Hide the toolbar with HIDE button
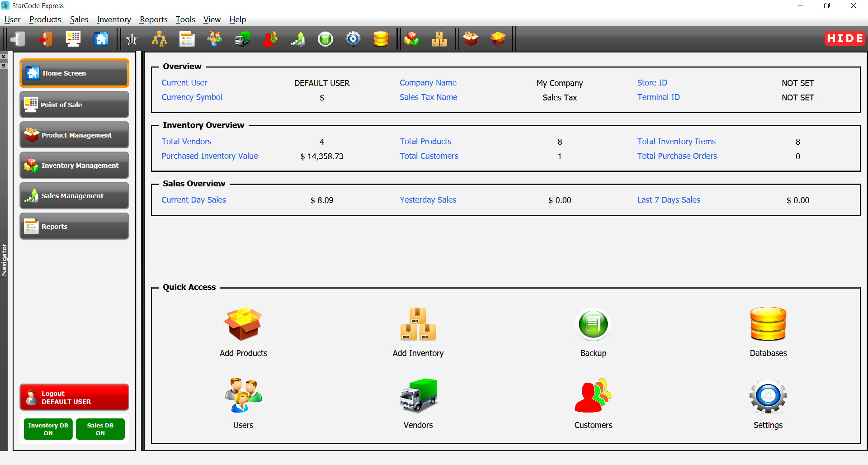Viewport: 868px width, 465px height. (x=844, y=39)
